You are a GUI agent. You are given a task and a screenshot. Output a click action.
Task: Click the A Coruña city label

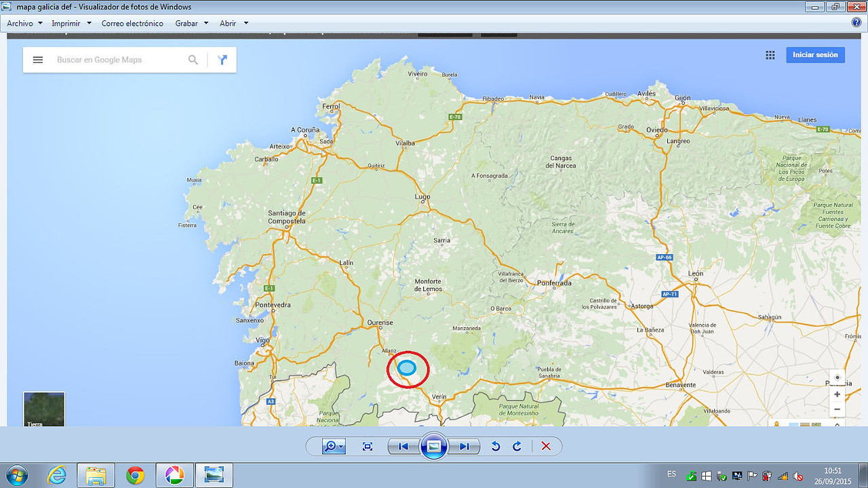305,130
